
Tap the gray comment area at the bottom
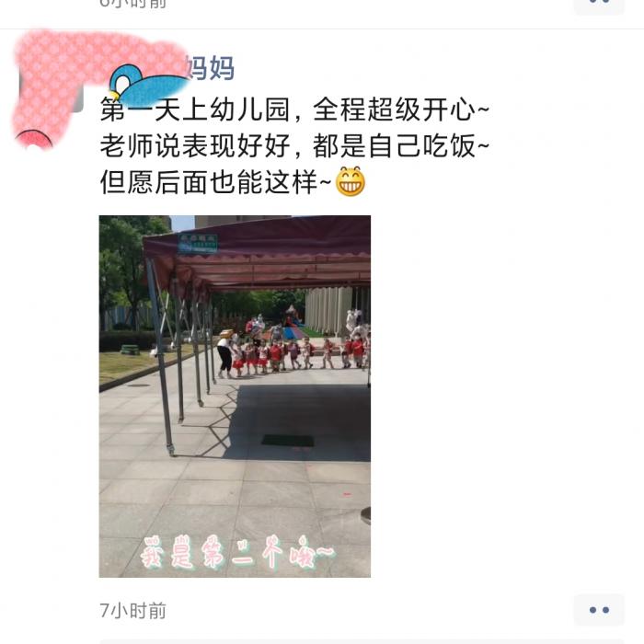point(362,641)
